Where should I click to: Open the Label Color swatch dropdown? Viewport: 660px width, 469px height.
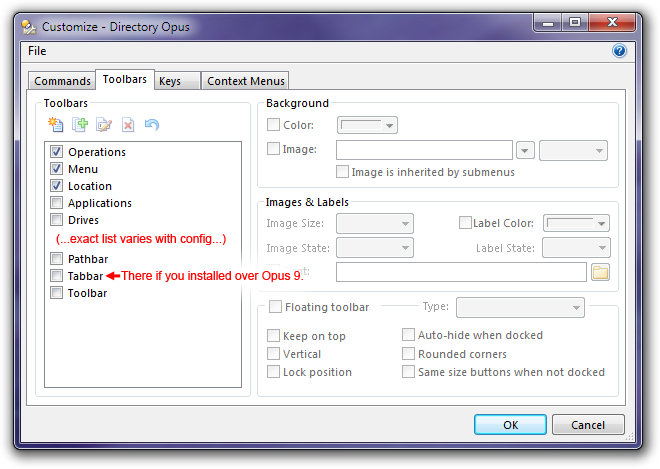click(576, 223)
